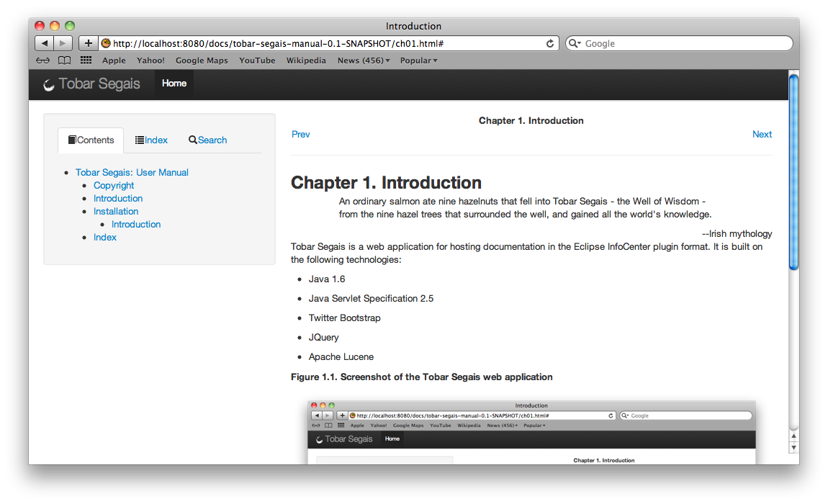The height and width of the screenshot is (504, 828).
Task: Go to the Prev page link
Action: coord(300,134)
